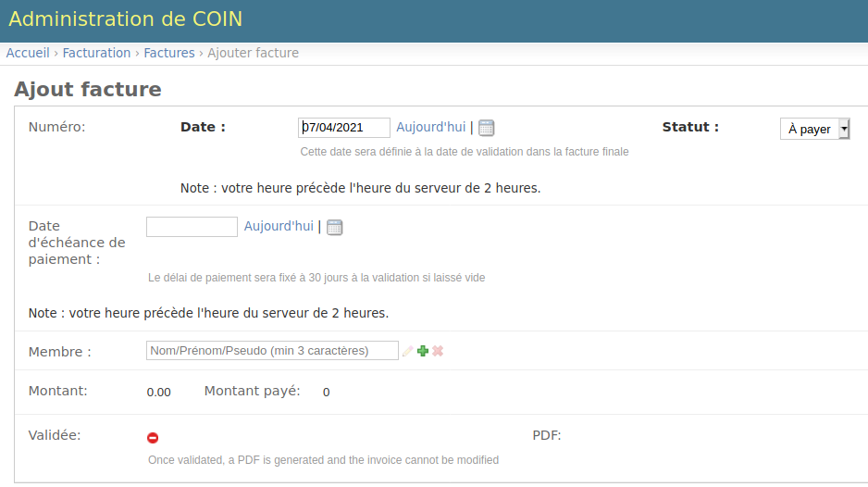The width and height of the screenshot is (868, 487).
Task: Focus the Date field containing 07/04/2021
Action: (x=344, y=128)
